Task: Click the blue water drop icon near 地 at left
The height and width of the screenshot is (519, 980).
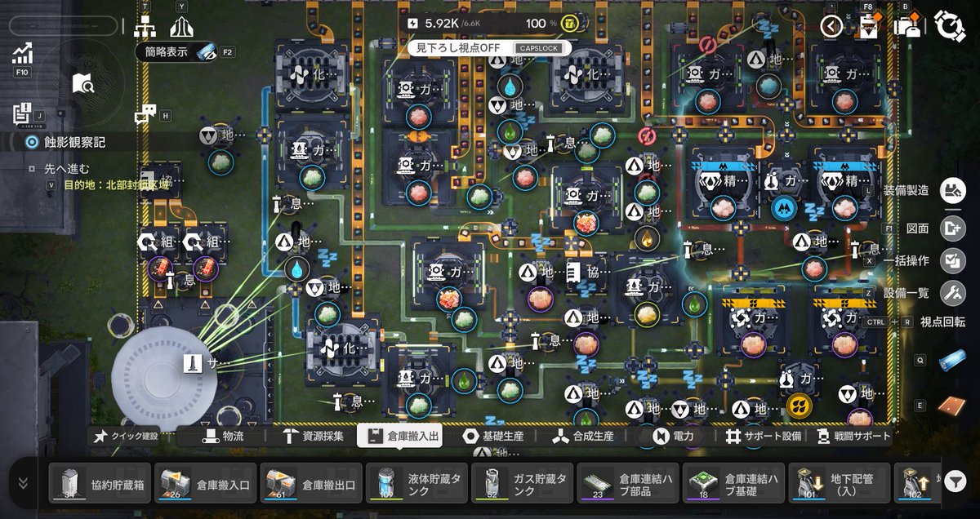Action: pyautogui.click(x=297, y=267)
